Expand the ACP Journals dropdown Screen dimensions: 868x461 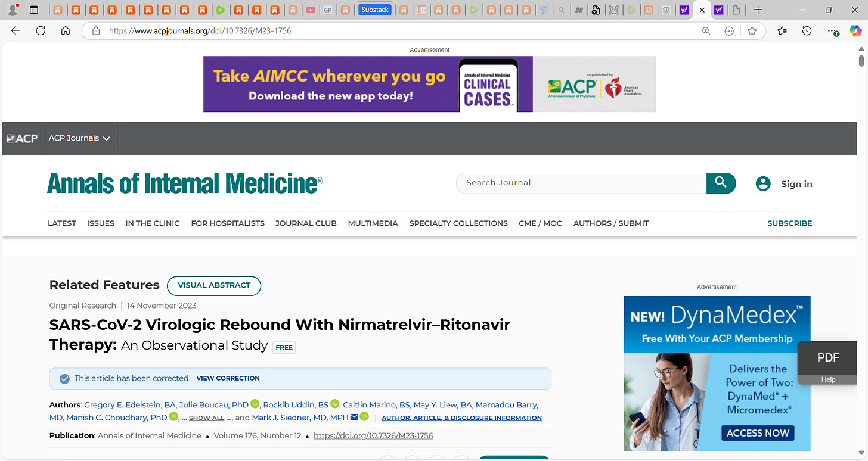point(80,138)
